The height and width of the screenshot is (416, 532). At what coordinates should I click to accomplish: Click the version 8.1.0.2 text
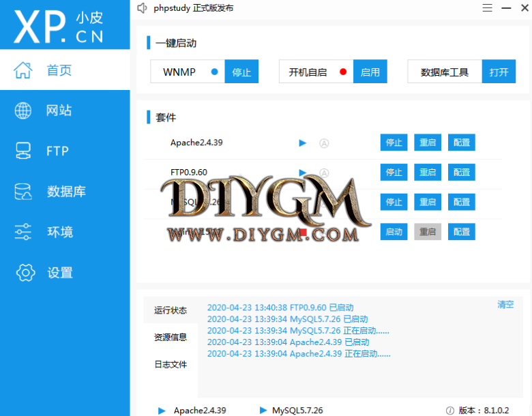pos(497,411)
